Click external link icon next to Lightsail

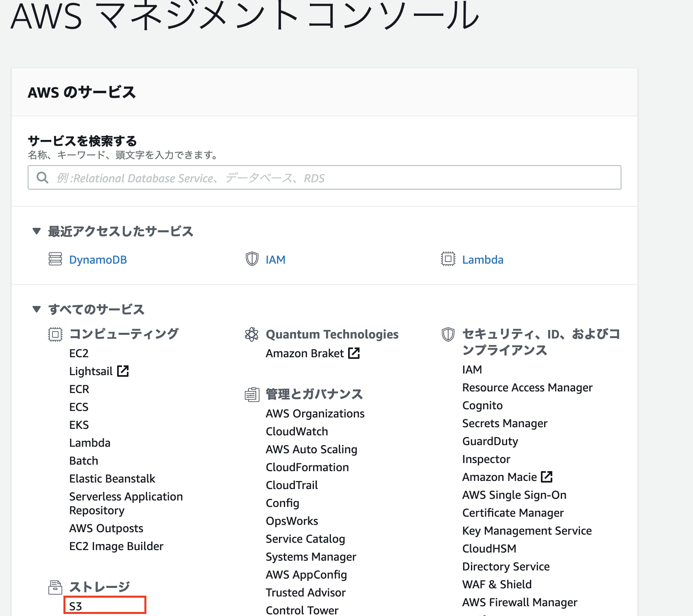123,371
